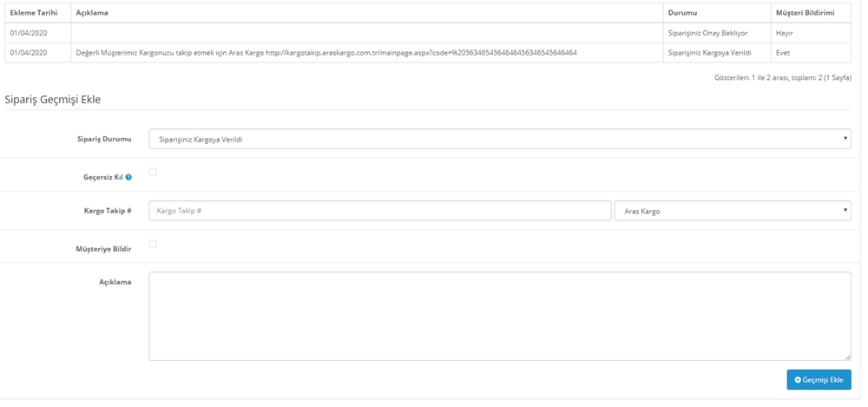868x407 pixels.
Task: Click the Aras Kargo tracking URL description text
Action: (x=326, y=53)
